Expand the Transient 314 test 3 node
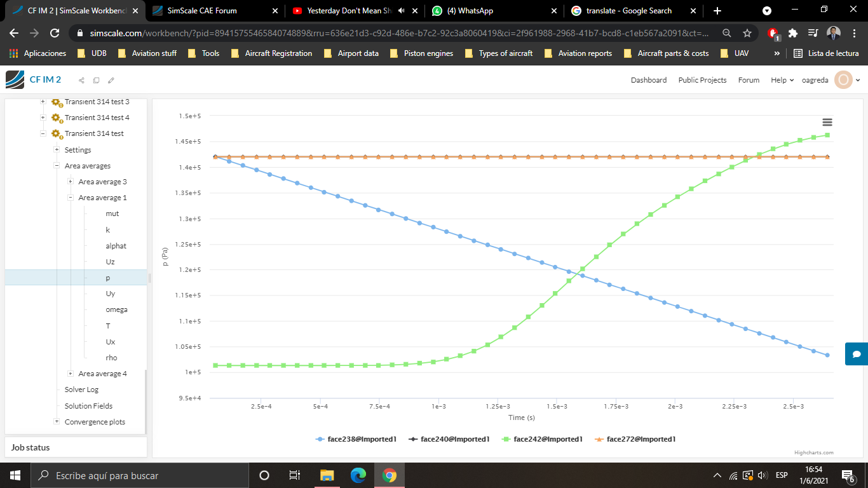 click(x=43, y=102)
